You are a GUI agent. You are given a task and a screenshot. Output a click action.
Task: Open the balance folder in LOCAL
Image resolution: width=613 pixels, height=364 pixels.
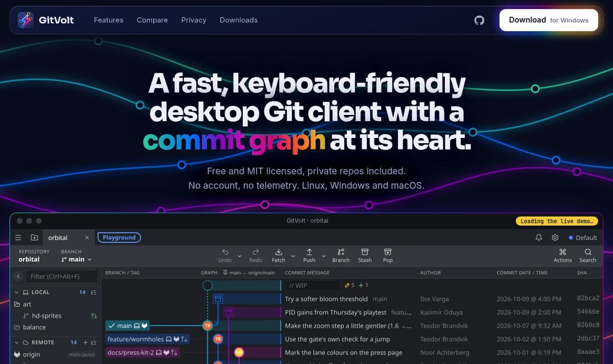(34, 327)
